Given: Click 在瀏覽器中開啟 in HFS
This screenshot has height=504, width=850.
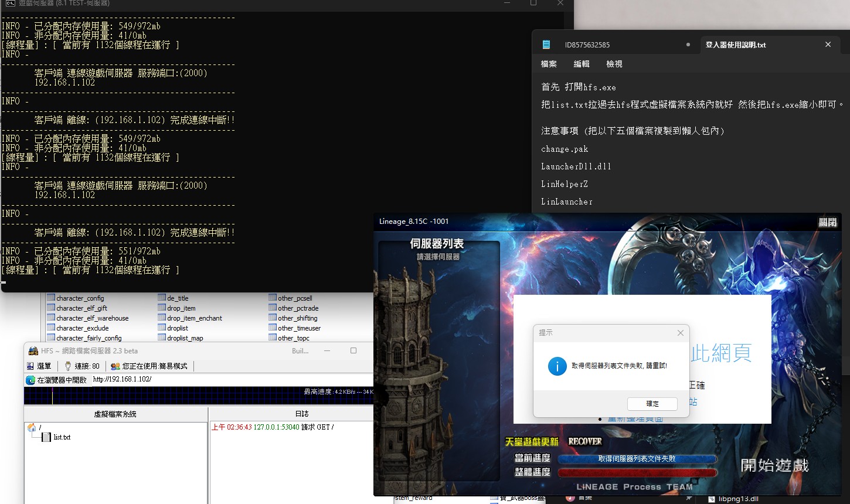Looking at the screenshot, I should click(57, 380).
